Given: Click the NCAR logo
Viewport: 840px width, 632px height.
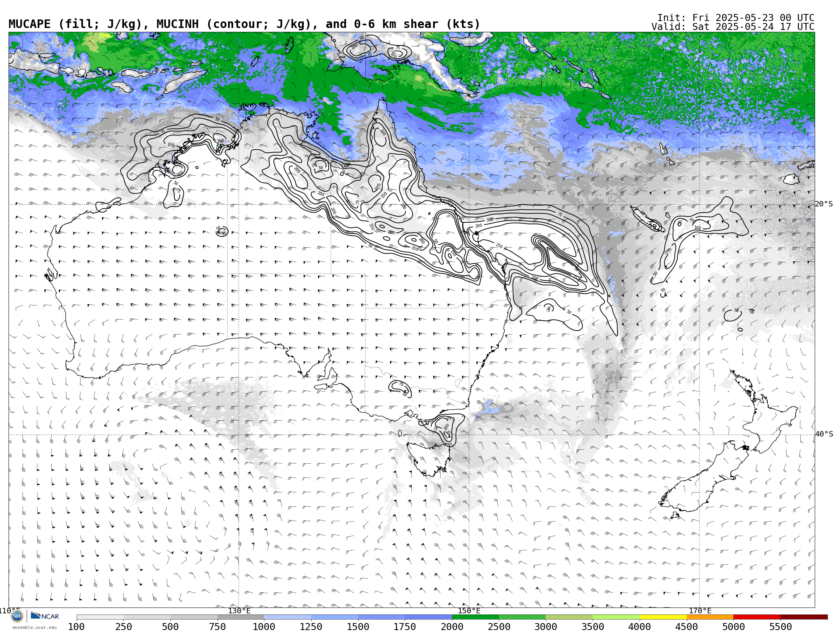Looking at the screenshot, I should point(45,616).
